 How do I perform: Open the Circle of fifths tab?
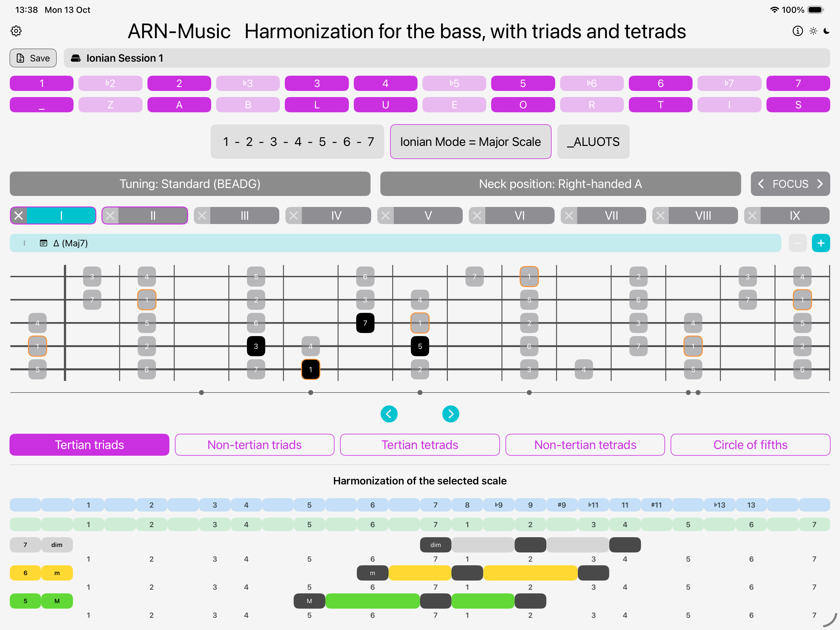click(750, 444)
